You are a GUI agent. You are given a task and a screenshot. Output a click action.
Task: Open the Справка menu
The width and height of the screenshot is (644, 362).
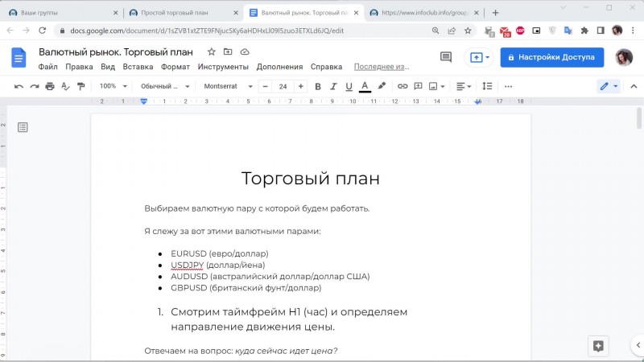(327, 67)
